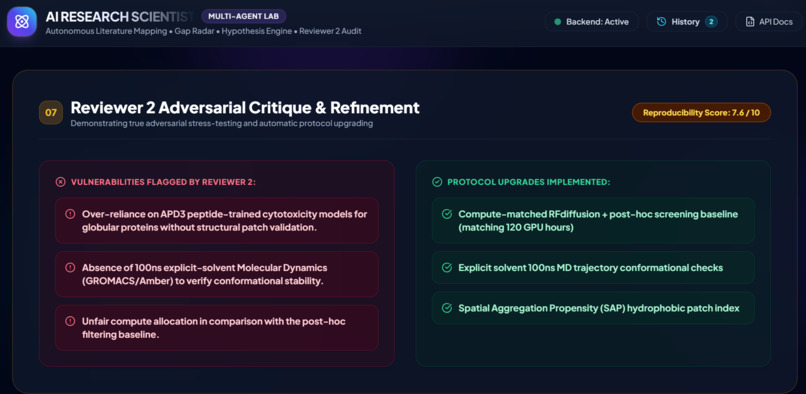Viewport: 806px width, 394px height.
Task: Click the alert icon on APD3 peptide-trained vulnerability
Action: coord(70,214)
